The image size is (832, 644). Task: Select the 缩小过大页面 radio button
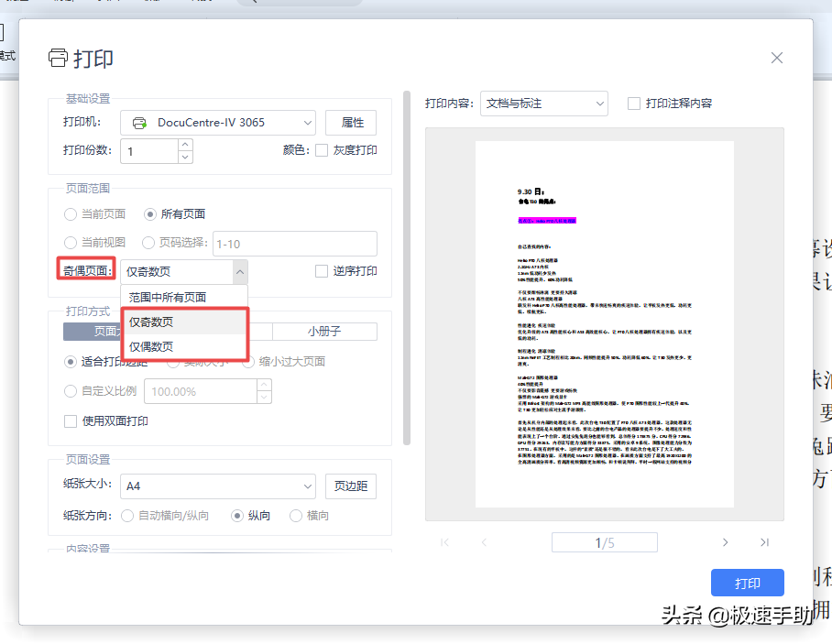pyautogui.click(x=248, y=362)
